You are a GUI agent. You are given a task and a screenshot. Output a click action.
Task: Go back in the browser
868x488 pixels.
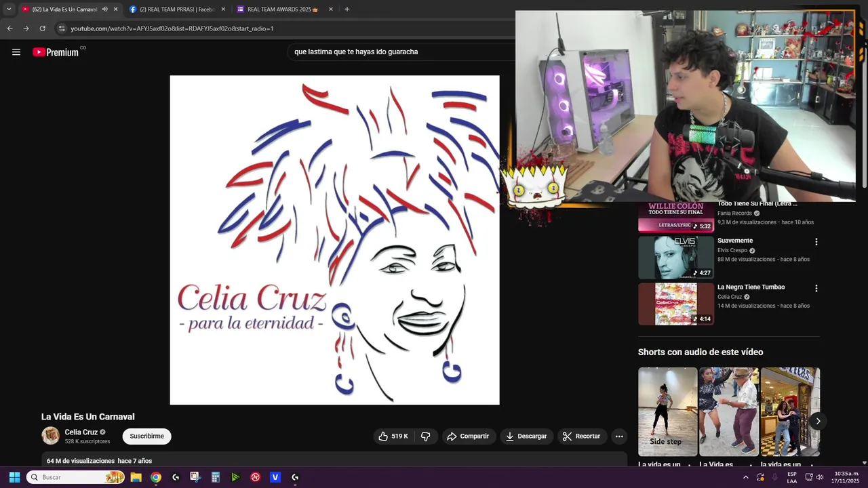point(9,28)
